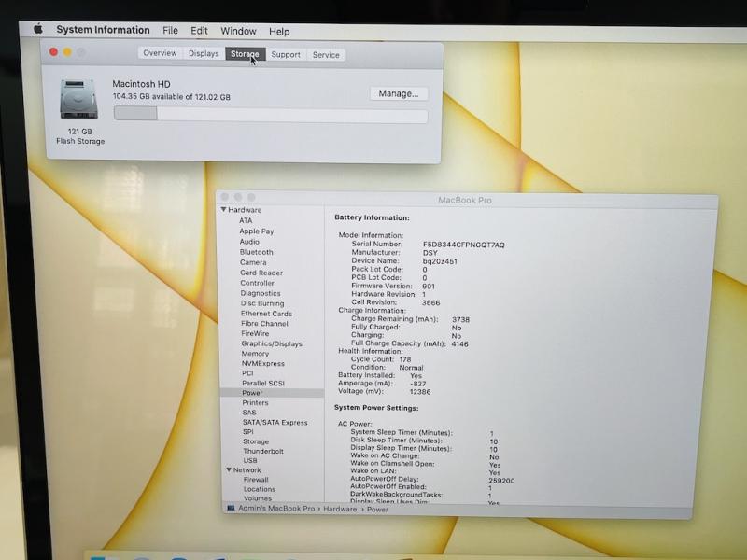Click the MacBook Pro window title
Viewport: 747px width, 560px height.
pyautogui.click(x=464, y=200)
